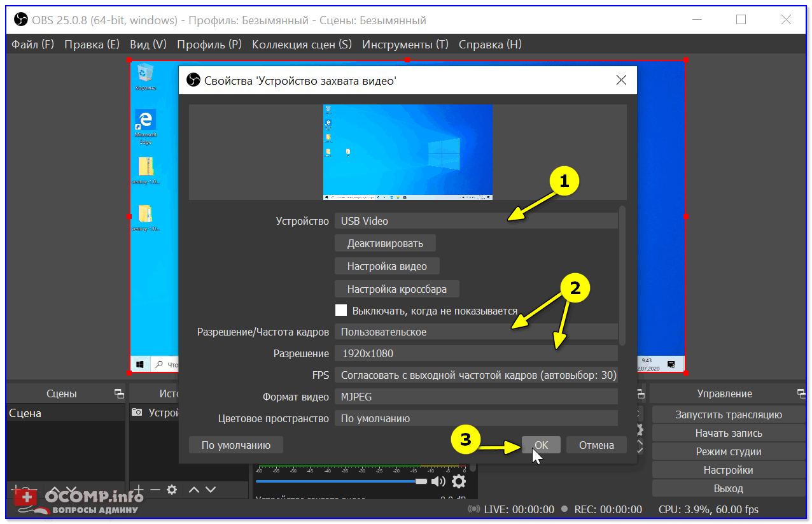Add a new source with the plus icon
The width and height of the screenshot is (812, 524).
coord(138,490)
